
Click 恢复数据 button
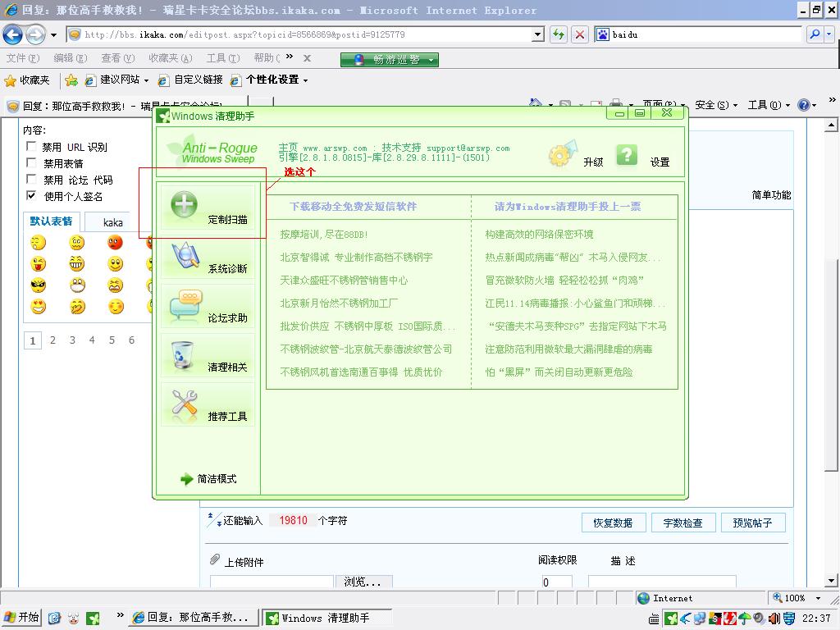(x=613, y=523)
